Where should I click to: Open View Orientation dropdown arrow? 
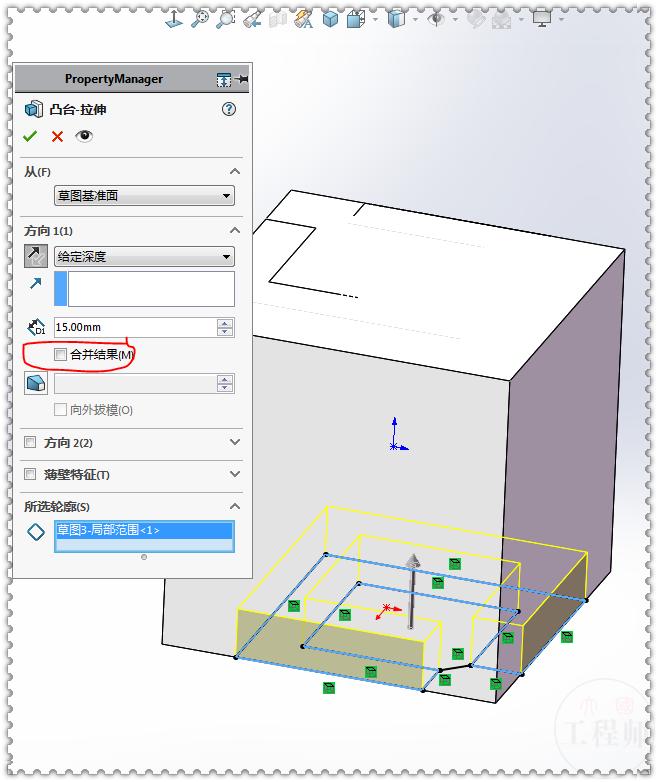pos(375,19)
